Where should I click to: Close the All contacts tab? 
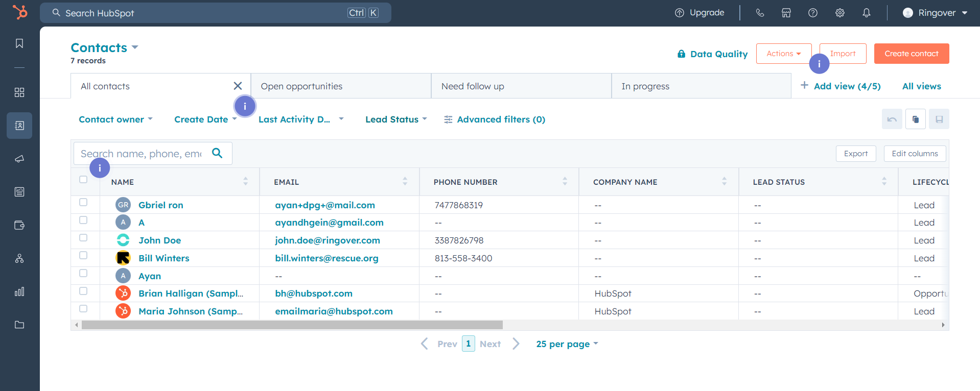pos(238,86)
